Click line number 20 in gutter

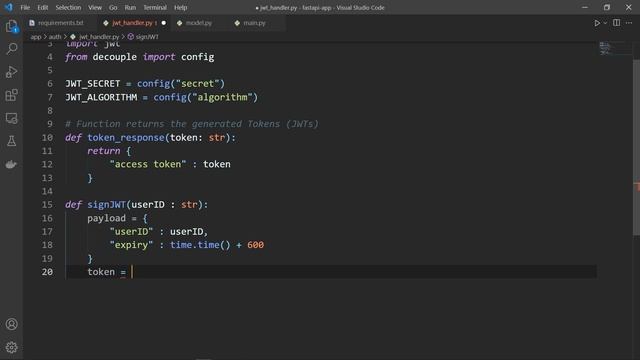point(47,272)
